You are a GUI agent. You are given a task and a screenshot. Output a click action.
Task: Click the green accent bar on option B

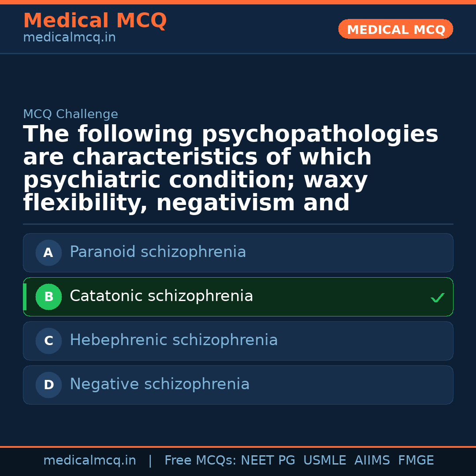25,297
